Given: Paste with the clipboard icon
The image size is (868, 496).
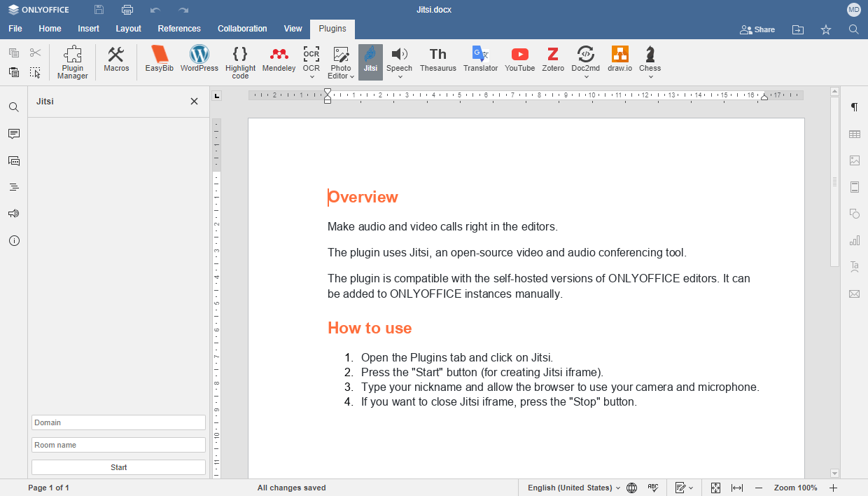Looking at the screenshot, I should pos(14,72).
